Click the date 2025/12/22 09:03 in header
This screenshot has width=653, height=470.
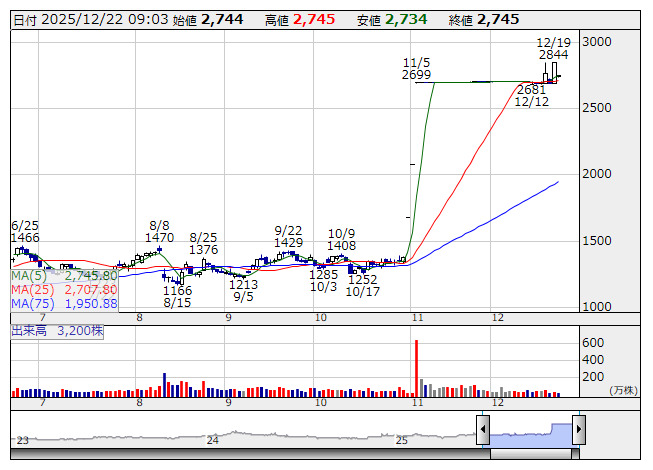click(105, 20)
